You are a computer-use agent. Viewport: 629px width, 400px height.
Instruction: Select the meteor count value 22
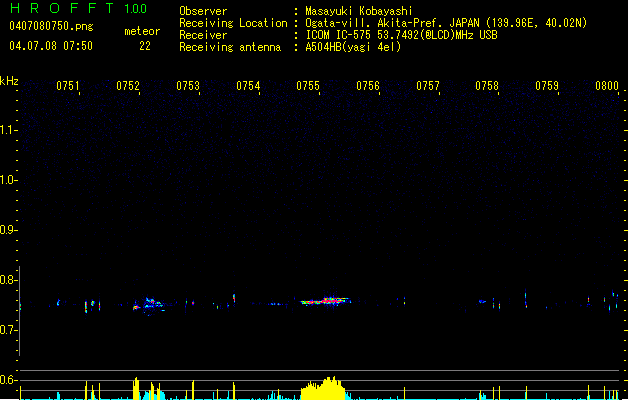145,46
